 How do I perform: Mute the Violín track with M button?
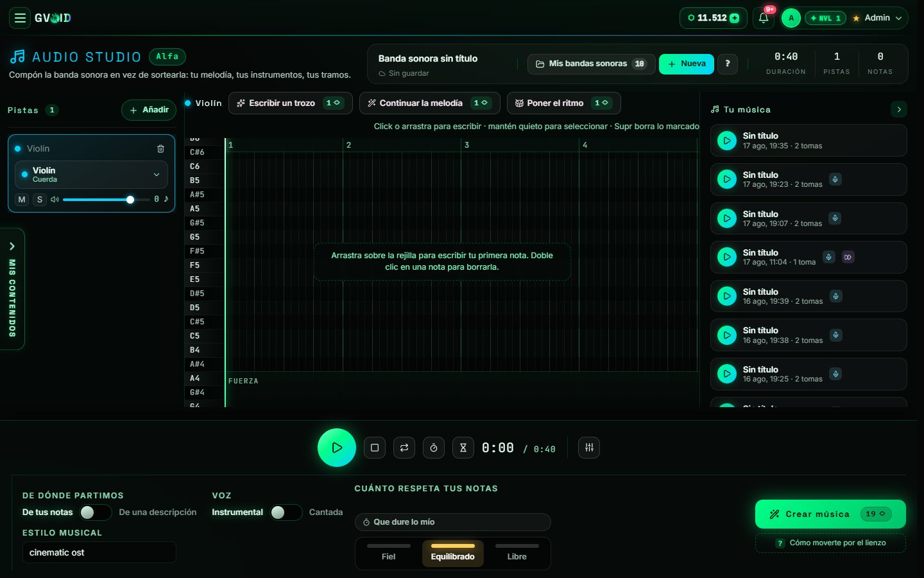22,200
